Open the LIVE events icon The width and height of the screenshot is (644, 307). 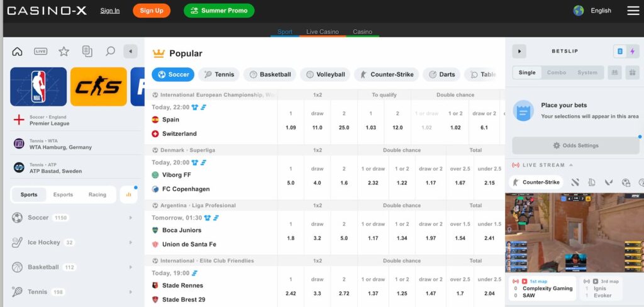coord(41,52)
